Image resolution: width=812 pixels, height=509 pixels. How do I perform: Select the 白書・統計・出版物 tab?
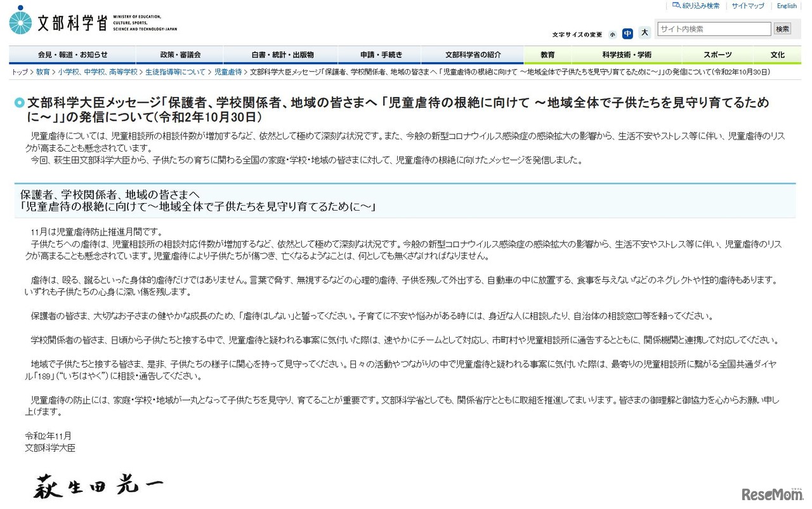282,55
